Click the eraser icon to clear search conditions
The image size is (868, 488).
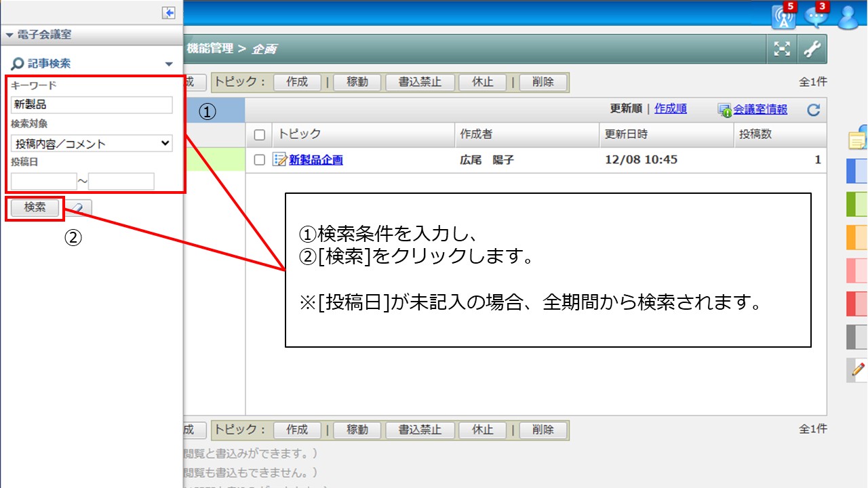click(x=79, y=208)
